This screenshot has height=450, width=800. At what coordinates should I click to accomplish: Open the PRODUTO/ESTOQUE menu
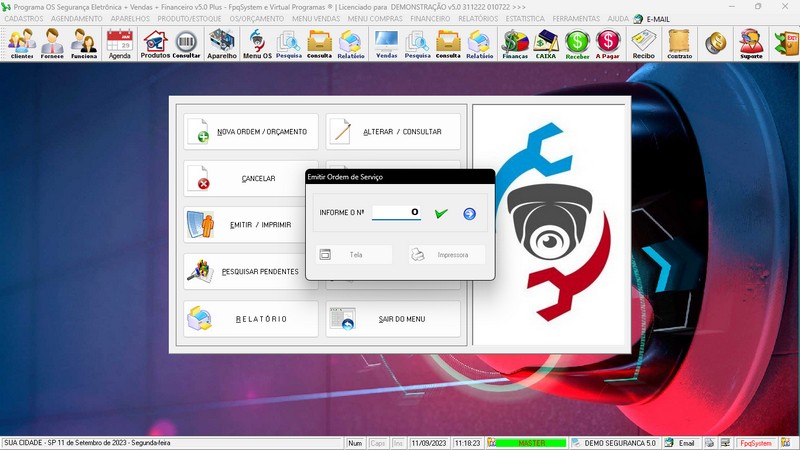click(189, 18)
